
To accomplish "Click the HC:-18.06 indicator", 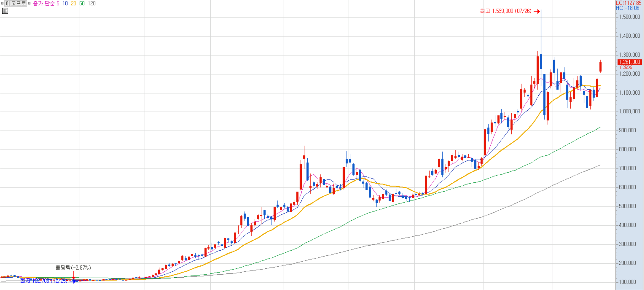I will coord(627,8).
